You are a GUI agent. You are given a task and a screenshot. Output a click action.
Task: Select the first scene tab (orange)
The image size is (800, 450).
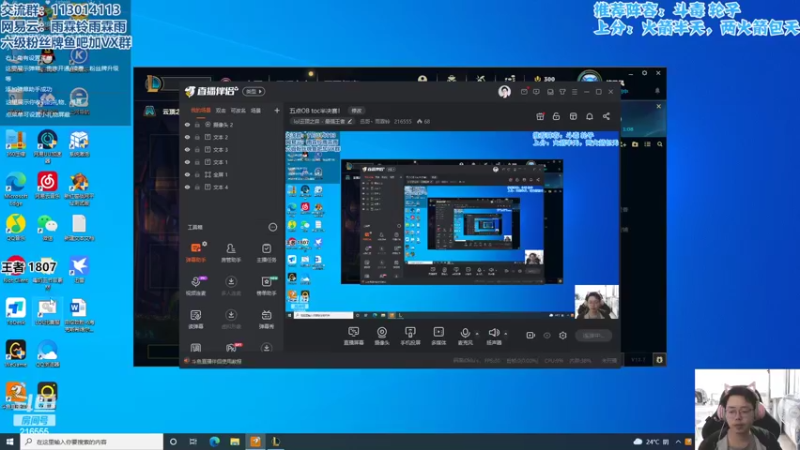point(201,110)
